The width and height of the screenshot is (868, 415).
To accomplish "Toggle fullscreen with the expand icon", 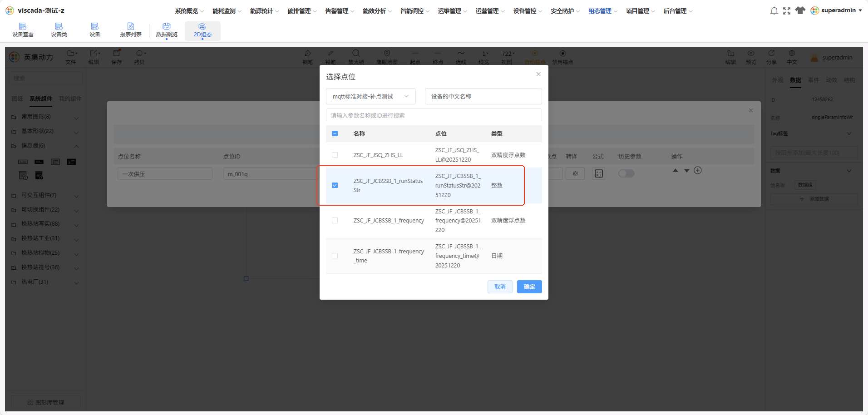I will tap(787, 10).
